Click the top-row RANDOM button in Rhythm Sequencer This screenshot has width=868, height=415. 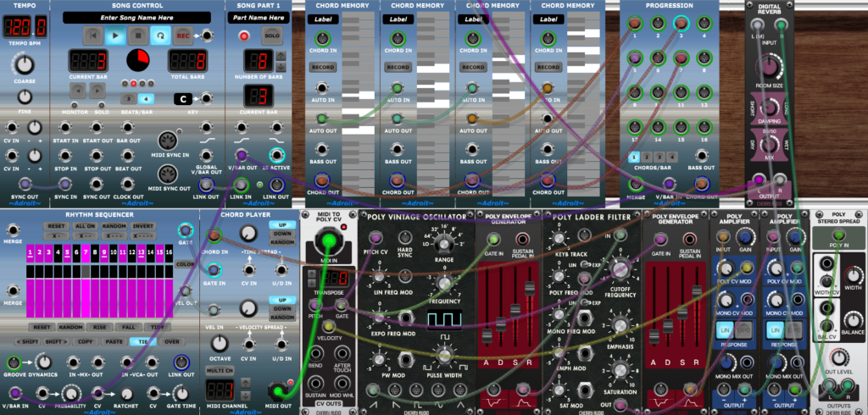pyautogui.click(x=115, y=227)
